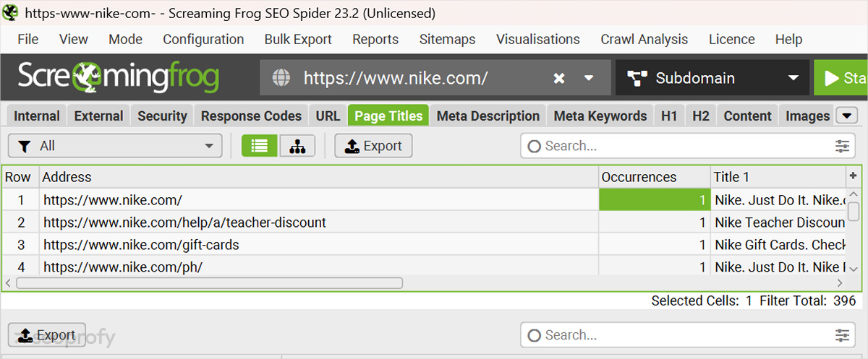Open upper search filter options icon
This screenshot has height=359, width=868.
click(842, 146)
